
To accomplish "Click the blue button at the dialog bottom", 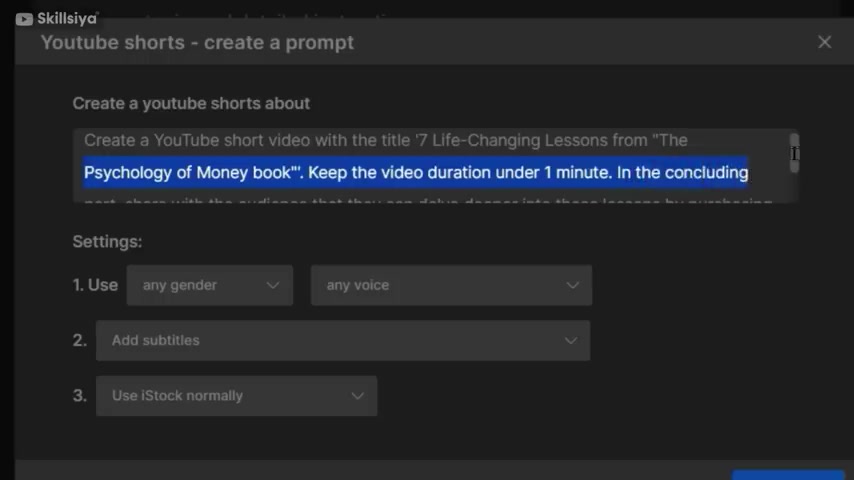I will (x=788, y=475).
